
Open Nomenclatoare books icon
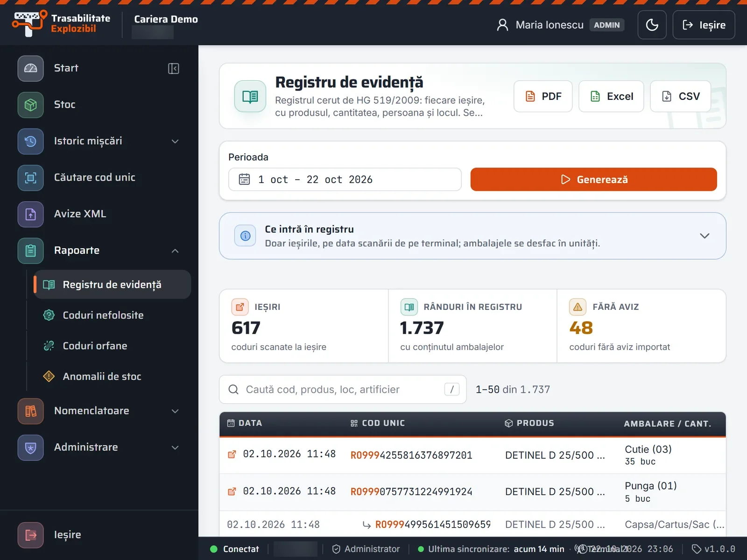(x=31, y=411)
